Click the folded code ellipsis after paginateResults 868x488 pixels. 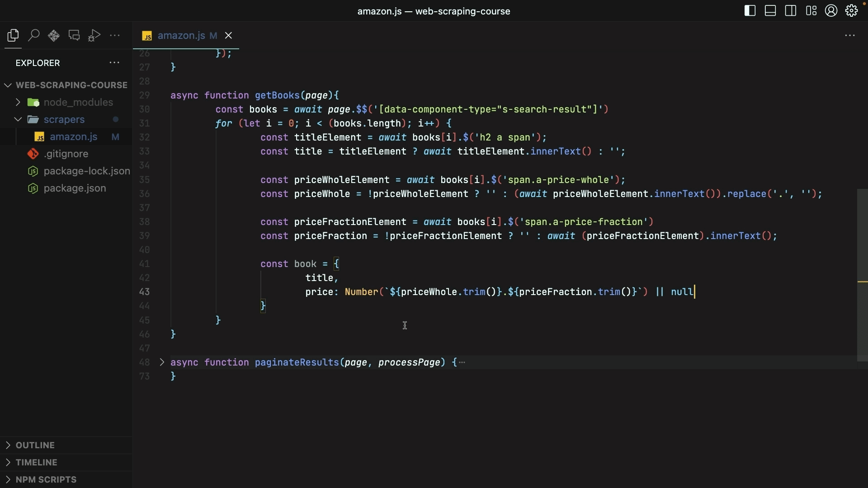462,362
